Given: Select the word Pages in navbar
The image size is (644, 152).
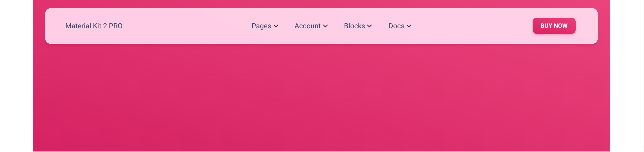Looking at the screenshot, I should coord(261,26).
